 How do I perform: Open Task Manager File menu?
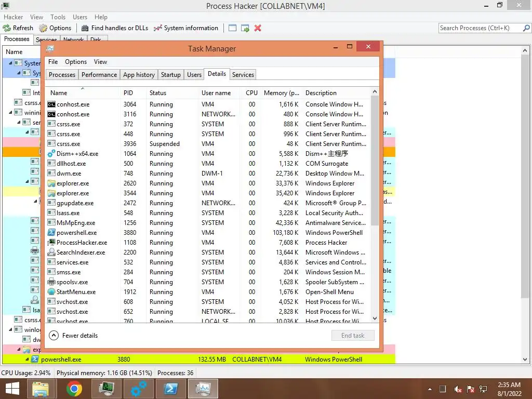coord(53,62)
